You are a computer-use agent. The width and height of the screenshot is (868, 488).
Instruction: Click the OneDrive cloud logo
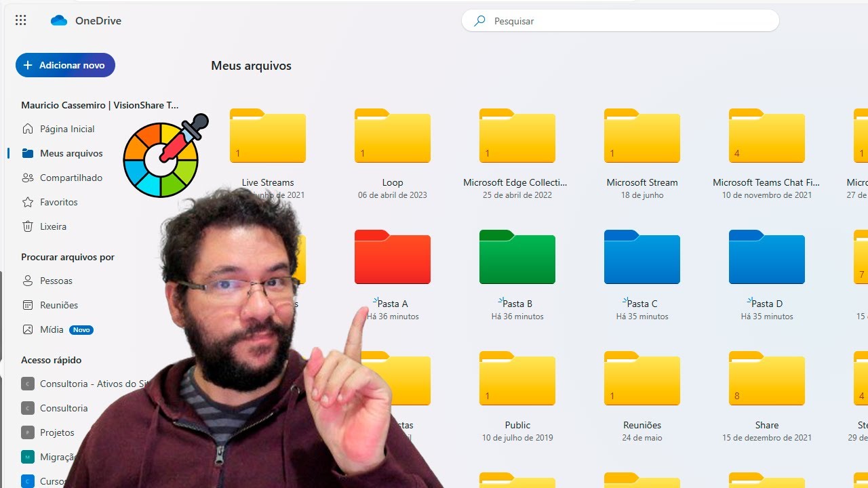point(59,20)
